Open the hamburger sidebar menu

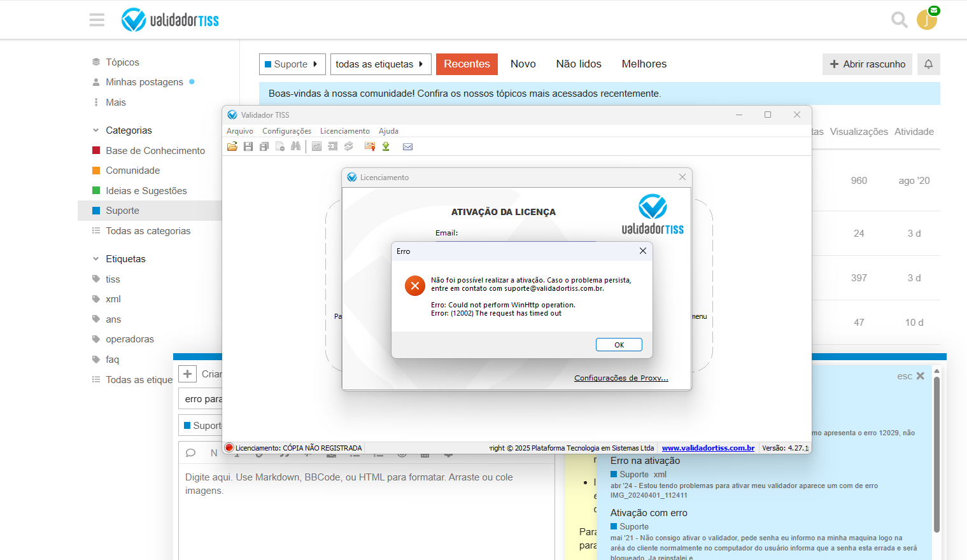97,20
